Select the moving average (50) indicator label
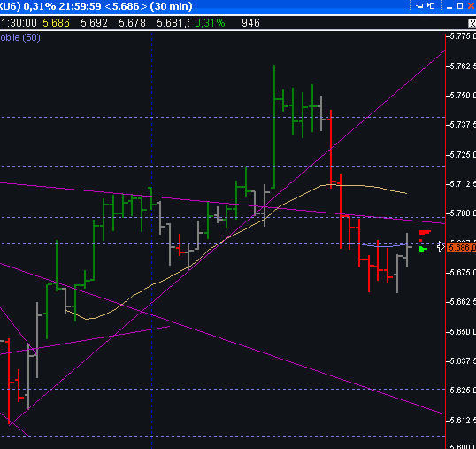The height and width of the screenshot is (449, 476). tap(20, 38)
